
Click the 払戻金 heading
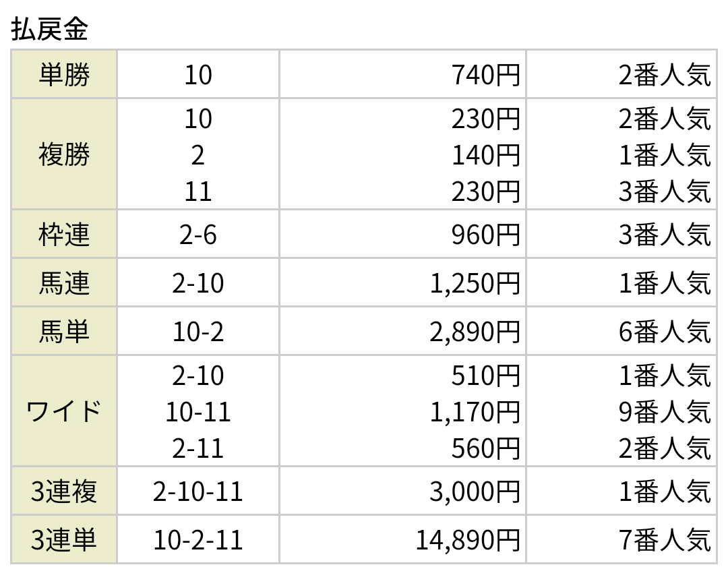pos(49,29)
